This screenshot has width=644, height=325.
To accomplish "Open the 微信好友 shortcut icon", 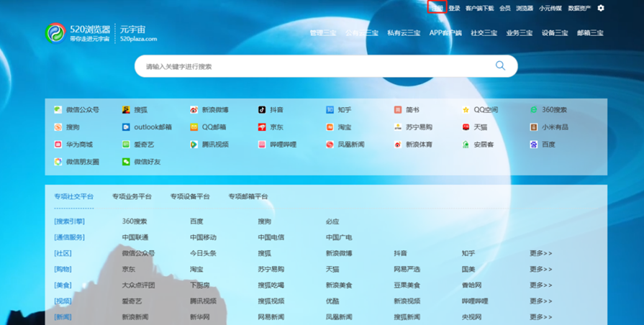I will [x=126, y=162].
